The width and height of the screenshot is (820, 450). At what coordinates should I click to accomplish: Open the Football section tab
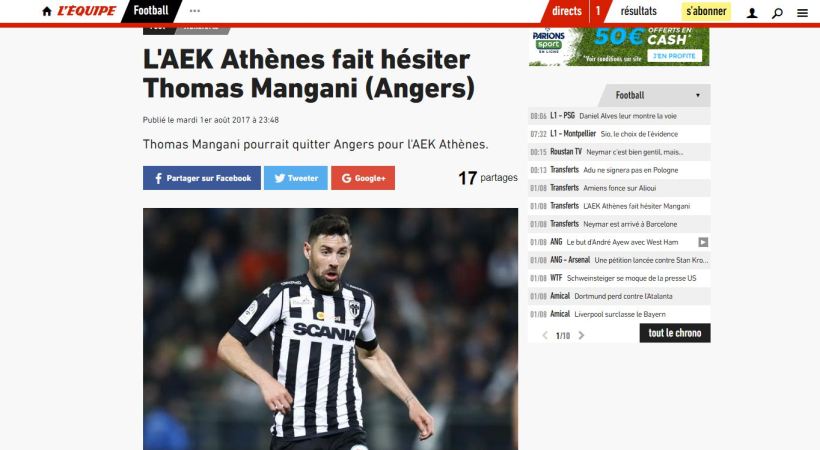point(151,11)
